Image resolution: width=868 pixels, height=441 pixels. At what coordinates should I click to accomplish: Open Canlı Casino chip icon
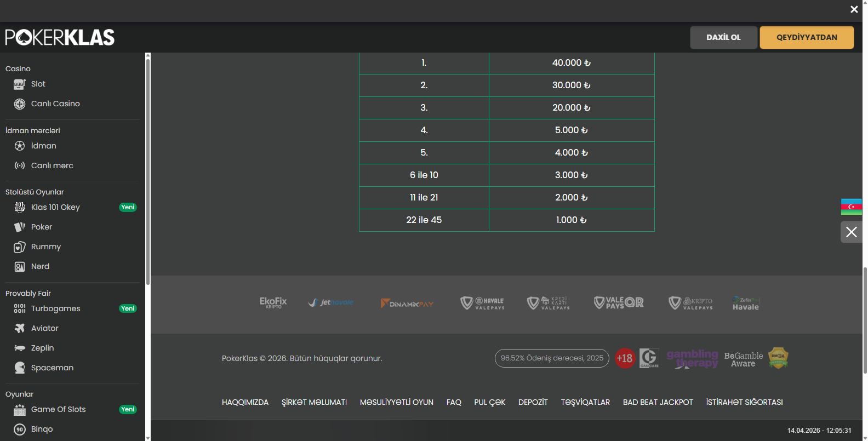tap(20, 104)
